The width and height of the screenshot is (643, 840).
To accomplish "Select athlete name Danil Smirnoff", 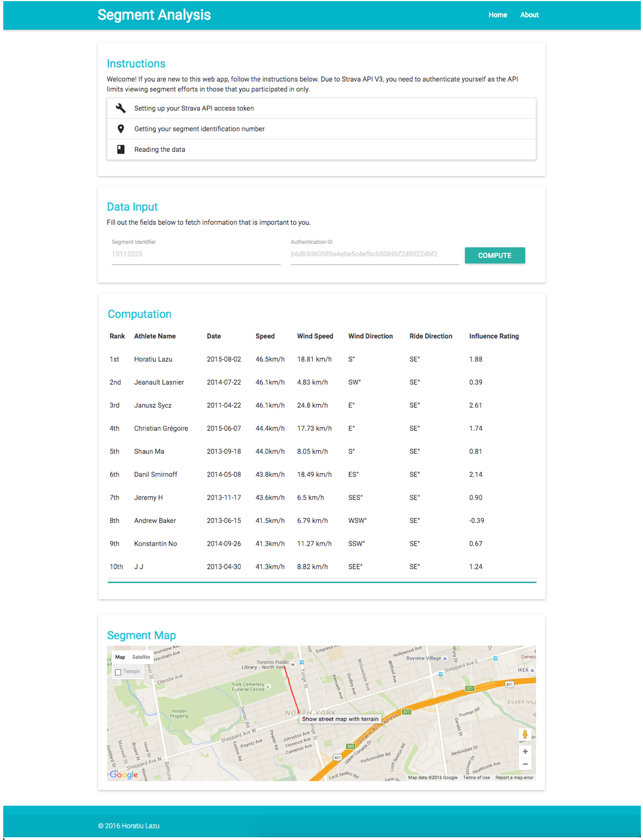I will (x=156, y=474).
